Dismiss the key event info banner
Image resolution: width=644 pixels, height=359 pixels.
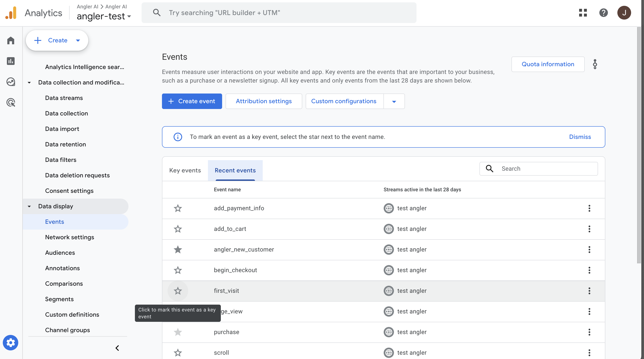580,137
